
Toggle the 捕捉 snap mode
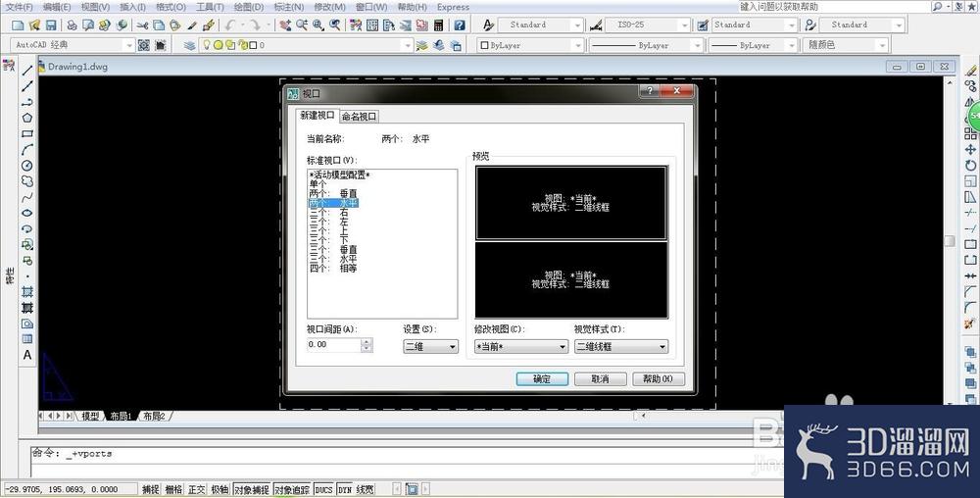(151, 490)
